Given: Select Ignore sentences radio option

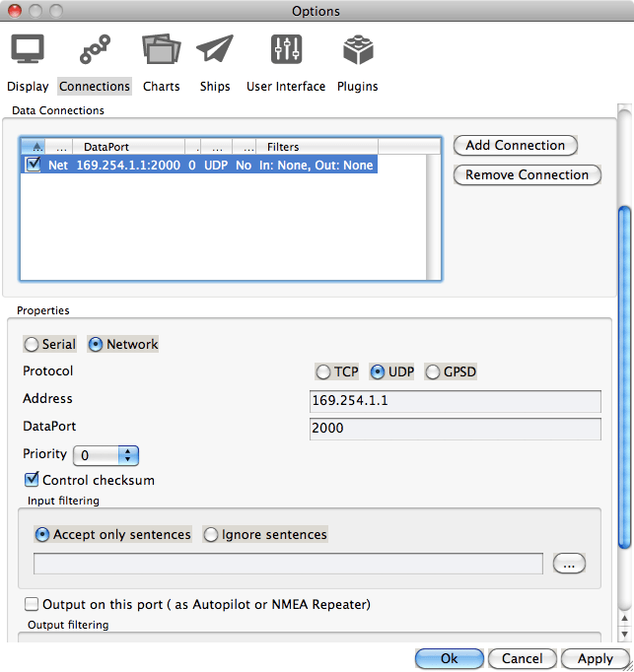Looking at the screenshot, I should pos(211,535).
